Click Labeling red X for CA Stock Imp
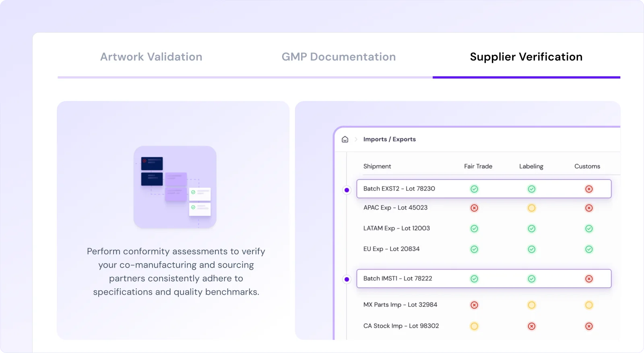The width and height of the screenshot is (644, 353). [x=531, y=326]
